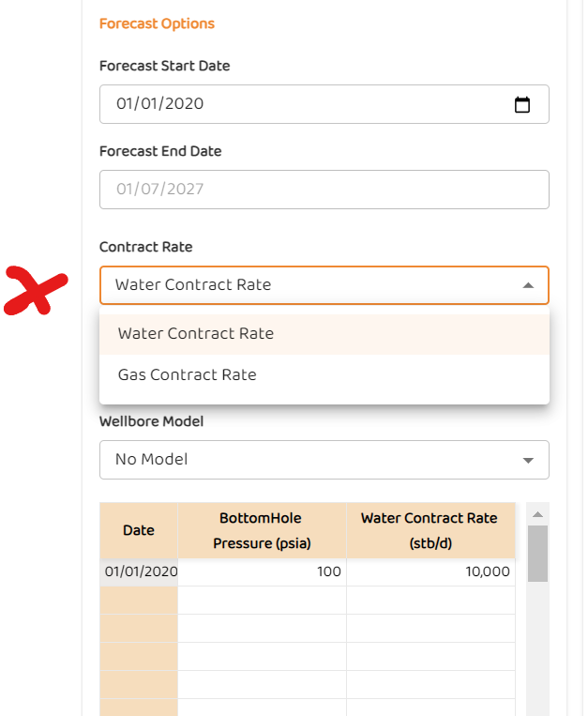This screenshot has width=588, height=716.
Task: Collapse the Contract Rate dropdown arrow
Action: pyautogui.click(x=528, y=285)
